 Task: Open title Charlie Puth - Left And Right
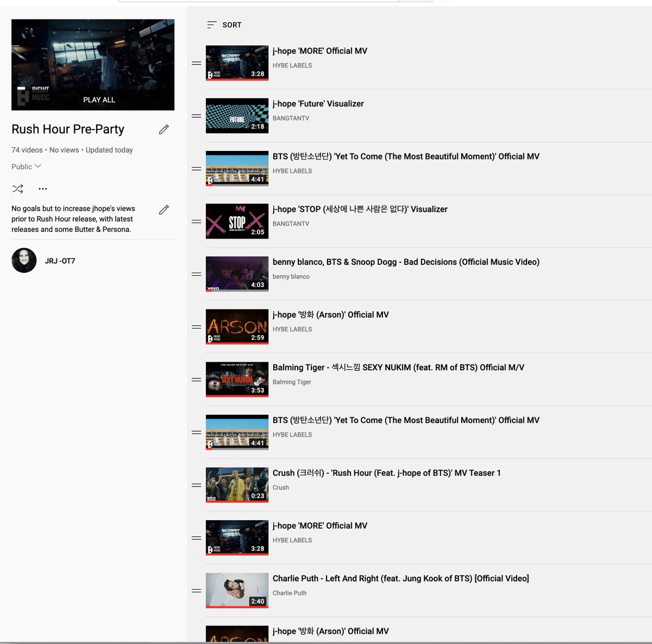(401, 578)
